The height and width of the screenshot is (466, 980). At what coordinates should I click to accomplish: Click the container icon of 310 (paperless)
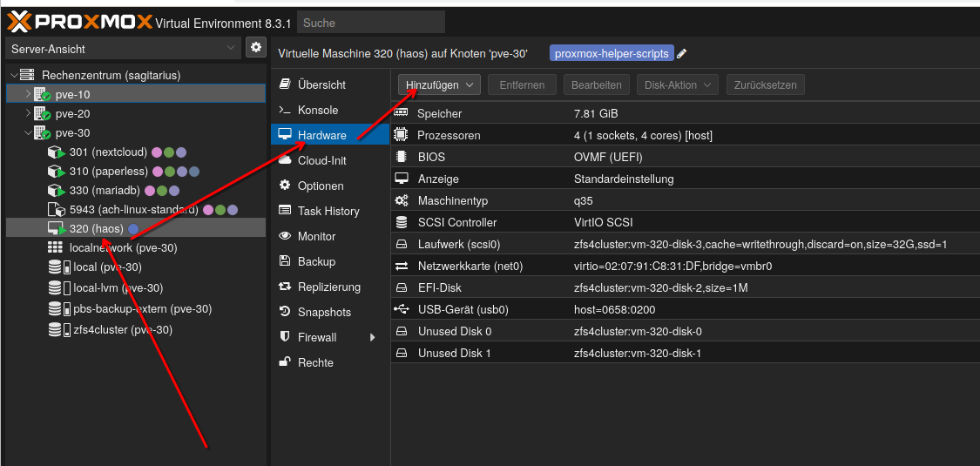(x=57, y=172)
